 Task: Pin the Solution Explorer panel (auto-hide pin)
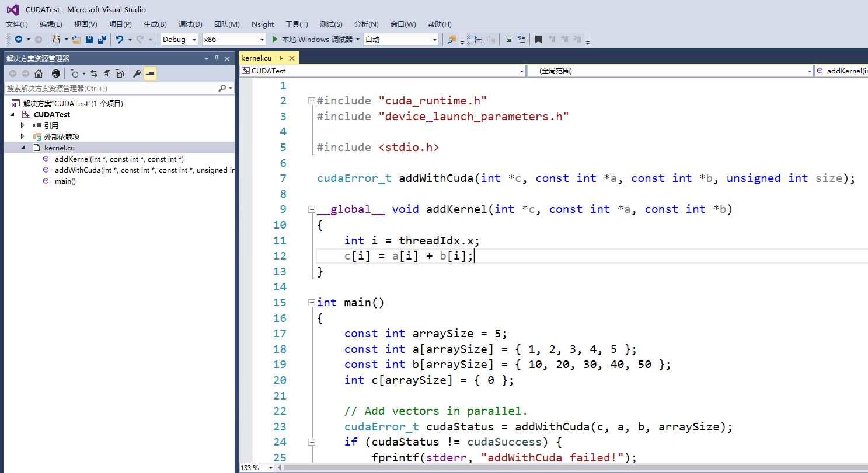[x=217, y=58]
